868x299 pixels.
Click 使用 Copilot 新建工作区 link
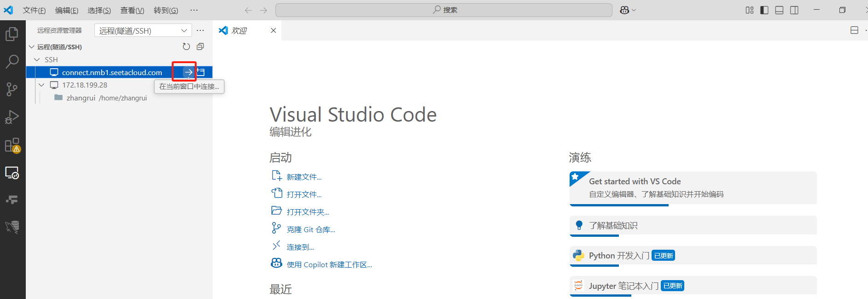(x=329, y=264)
